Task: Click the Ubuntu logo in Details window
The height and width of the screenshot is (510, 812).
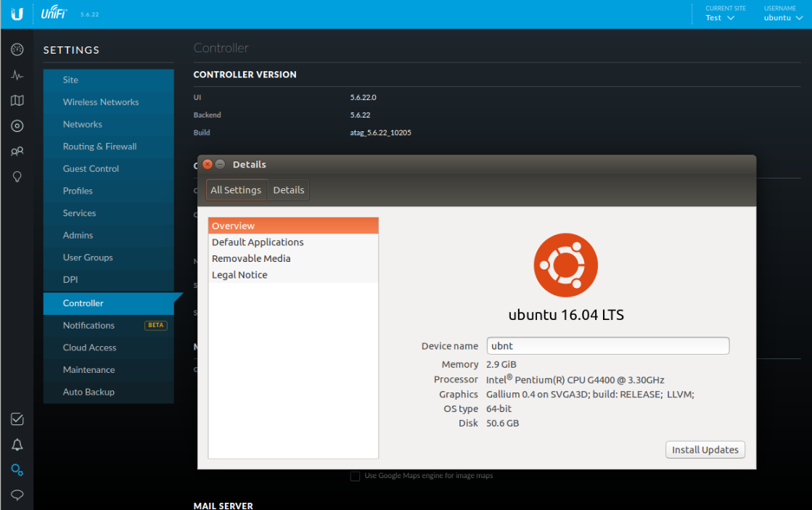Action: coord(565,265)
